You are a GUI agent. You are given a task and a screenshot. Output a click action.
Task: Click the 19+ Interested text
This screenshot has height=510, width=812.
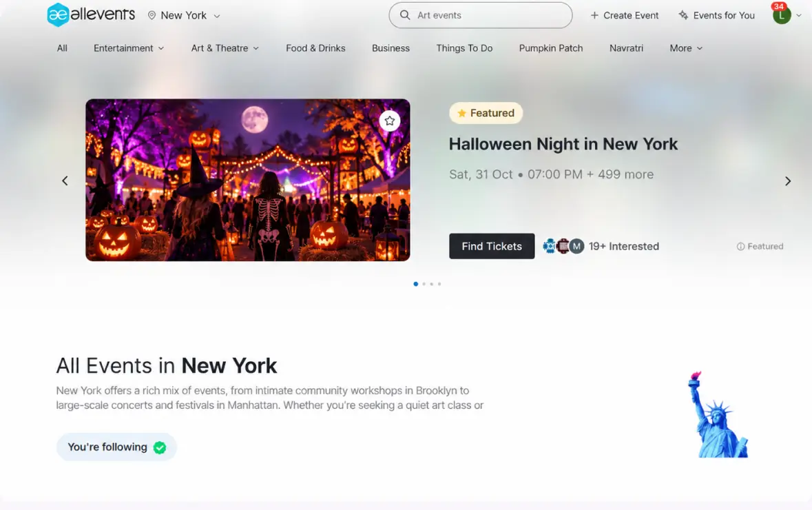(x=623, y=246)
